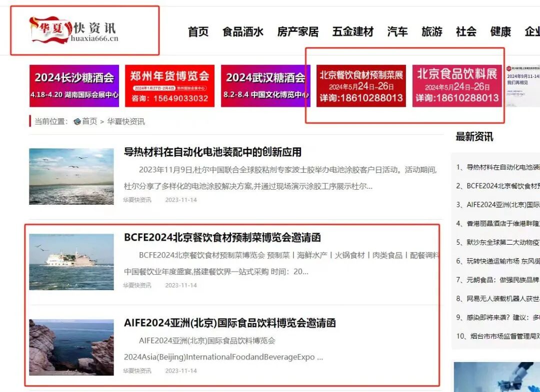This screenshot has width=540, height=392.
Task: Click the seagulls over sea thumbnail
Action: (71, 176)
